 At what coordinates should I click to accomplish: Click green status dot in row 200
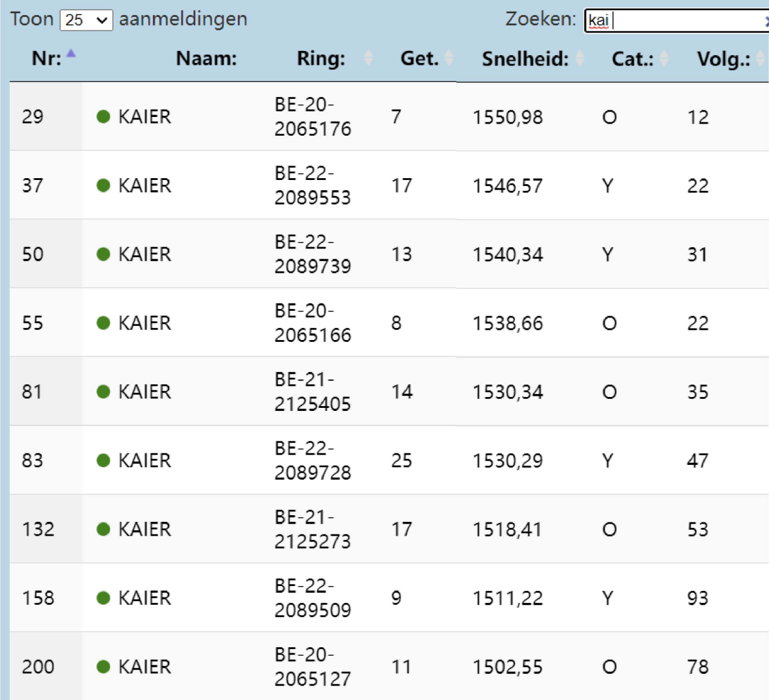coord(103,667)
